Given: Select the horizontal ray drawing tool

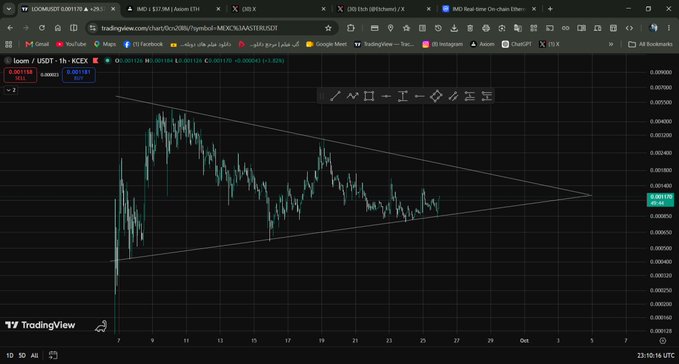Looking at the screenshot, I should [419, 96].
